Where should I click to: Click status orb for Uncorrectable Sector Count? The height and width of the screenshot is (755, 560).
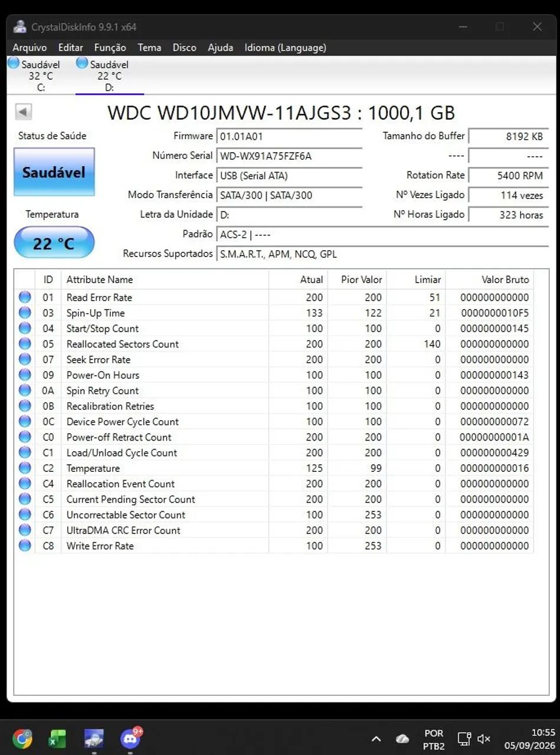coord(25,515)
